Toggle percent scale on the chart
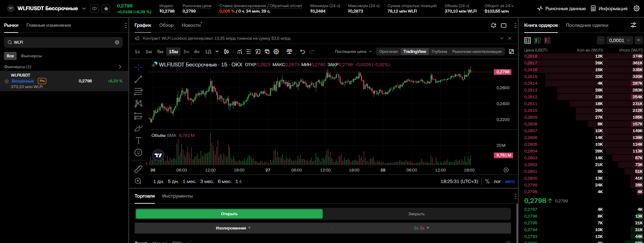This screenshot has height=243, width=644. click(487, 181)
